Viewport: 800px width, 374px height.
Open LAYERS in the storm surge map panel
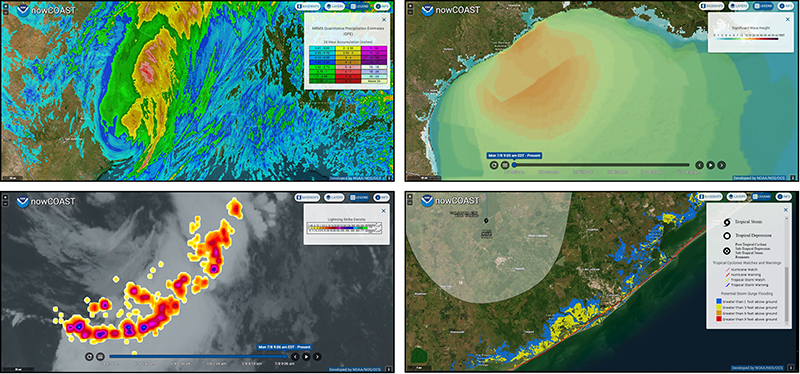coord(738,197)
